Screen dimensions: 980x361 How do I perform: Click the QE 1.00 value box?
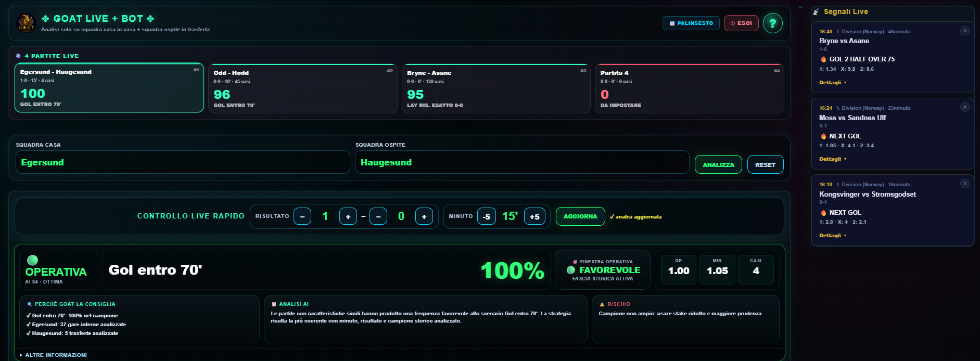[679, 269]
